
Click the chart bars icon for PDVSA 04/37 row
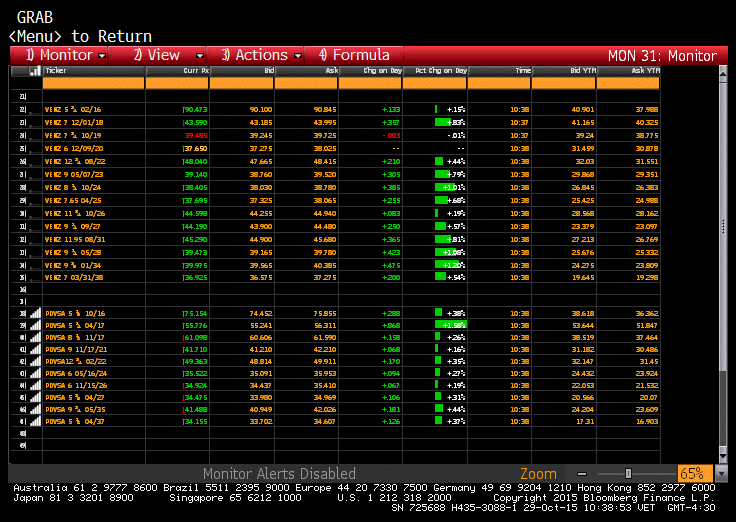tap(35, 421)
